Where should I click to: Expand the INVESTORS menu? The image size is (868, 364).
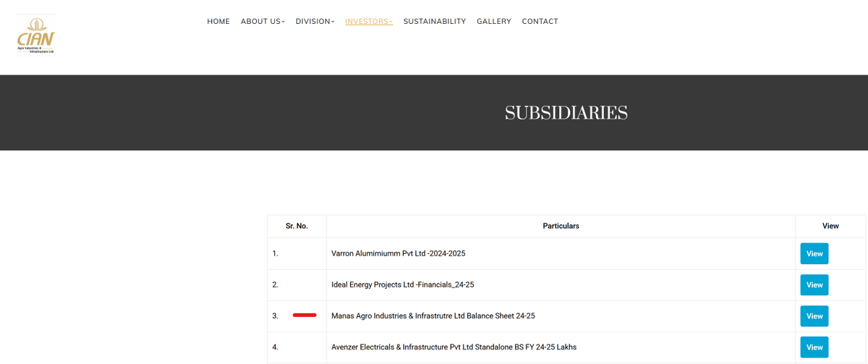369,22
